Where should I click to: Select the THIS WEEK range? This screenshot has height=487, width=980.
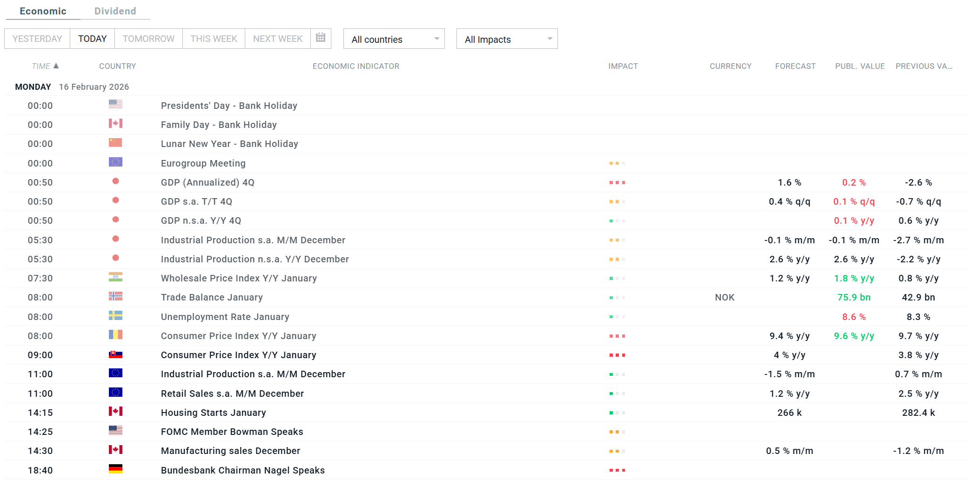click(214, 39)
